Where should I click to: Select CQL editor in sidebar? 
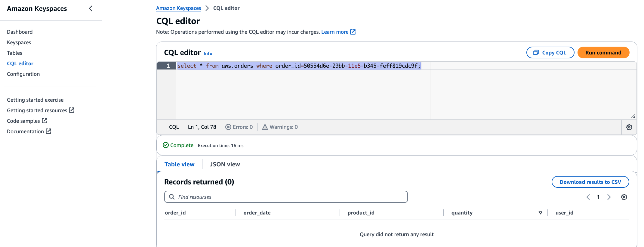20,63
